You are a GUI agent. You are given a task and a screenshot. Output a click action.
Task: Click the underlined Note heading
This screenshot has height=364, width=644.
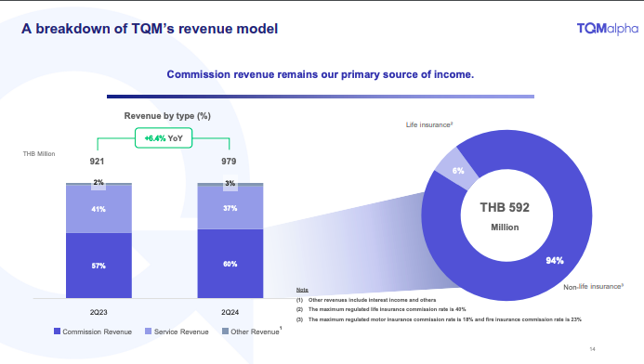(302, 290)
